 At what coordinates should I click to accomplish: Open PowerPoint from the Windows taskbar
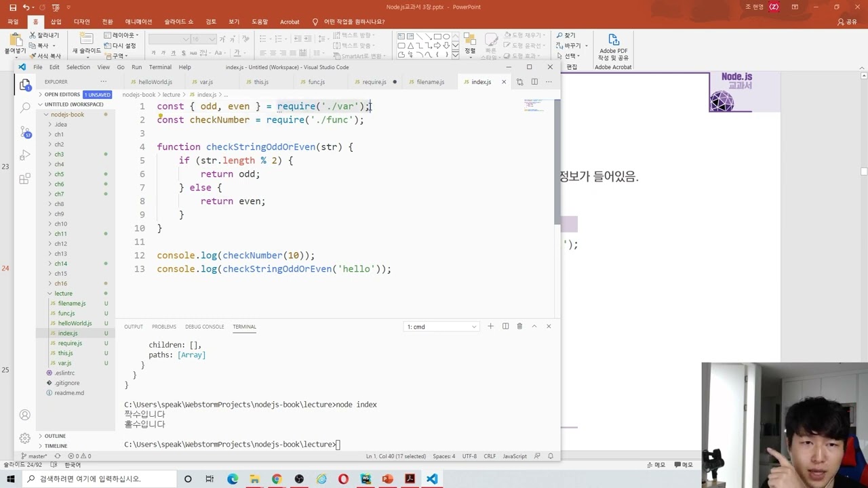coord(387,479)
